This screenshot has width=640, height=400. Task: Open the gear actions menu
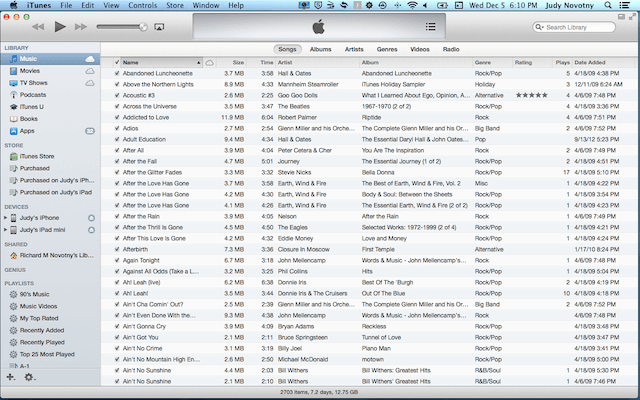tap(29, 377)
